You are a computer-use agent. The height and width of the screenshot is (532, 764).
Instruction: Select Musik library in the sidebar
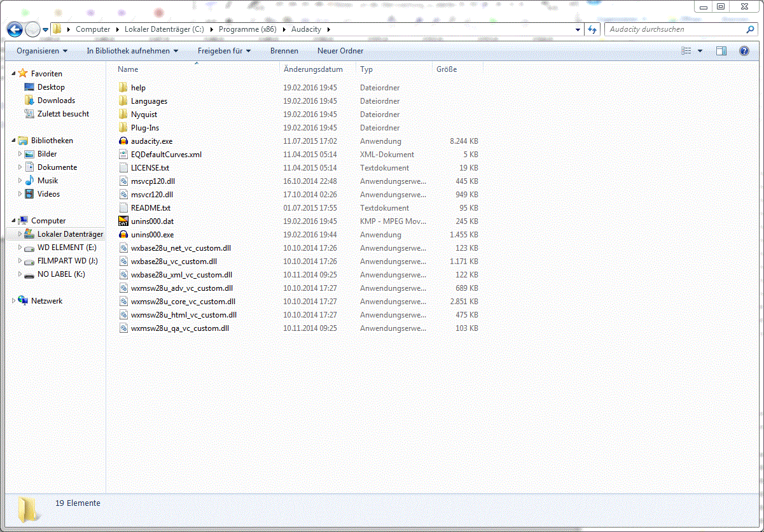(x=48, y=181)
